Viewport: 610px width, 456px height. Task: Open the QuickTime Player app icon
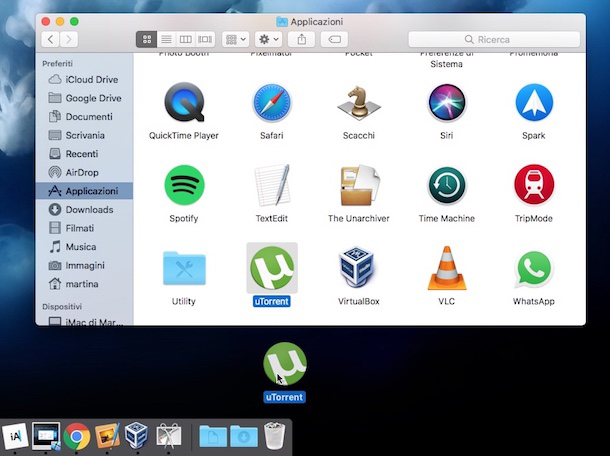point(184,103)
